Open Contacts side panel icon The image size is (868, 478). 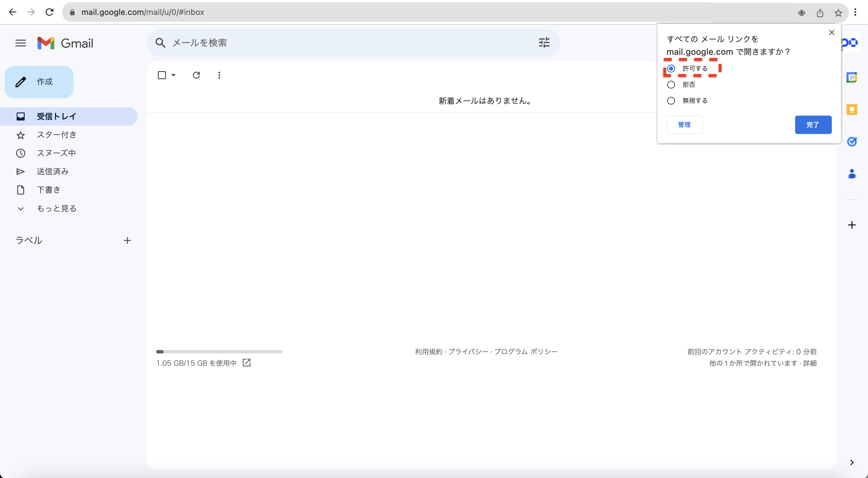(851, 174)
